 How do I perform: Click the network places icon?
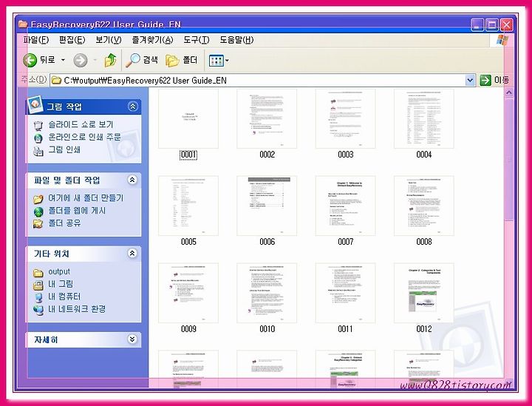click(x=38, y=310)
